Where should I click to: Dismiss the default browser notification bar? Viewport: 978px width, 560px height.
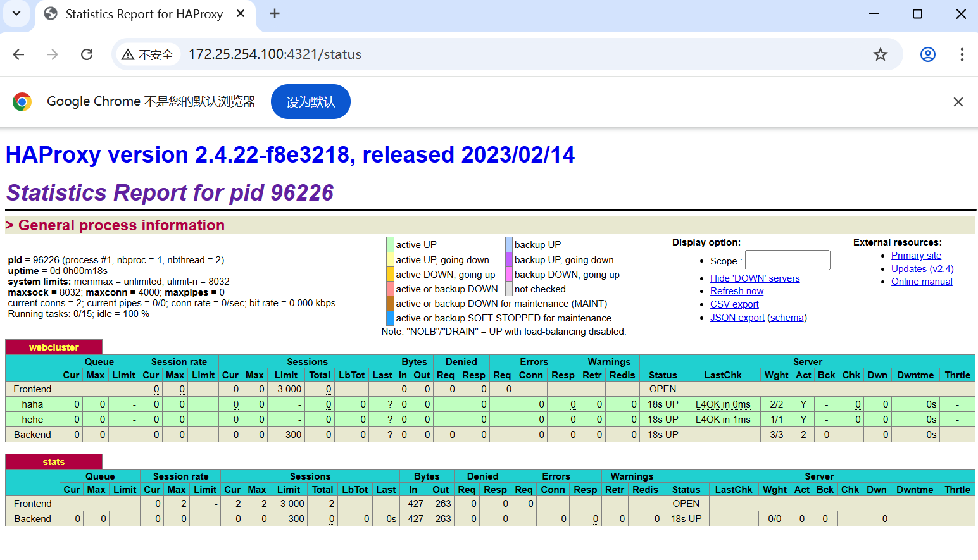click(958, 102)
